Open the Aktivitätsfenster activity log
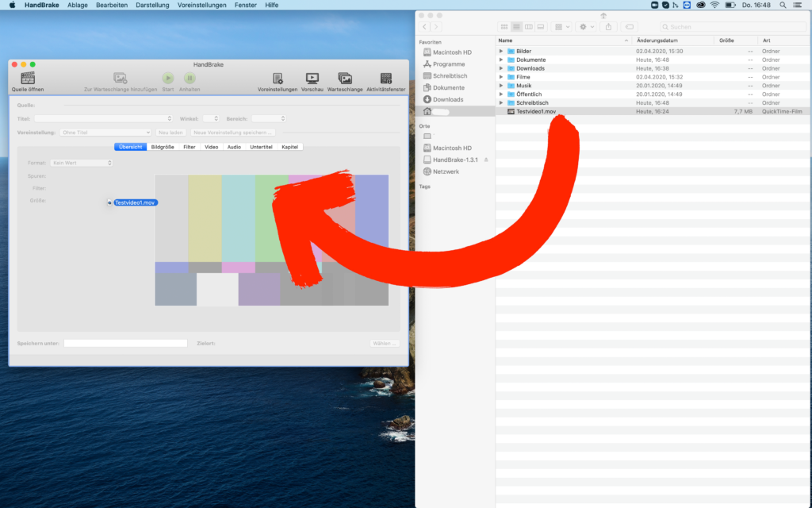This screenshot has width=812, height=508. click(x=386, y=79)
